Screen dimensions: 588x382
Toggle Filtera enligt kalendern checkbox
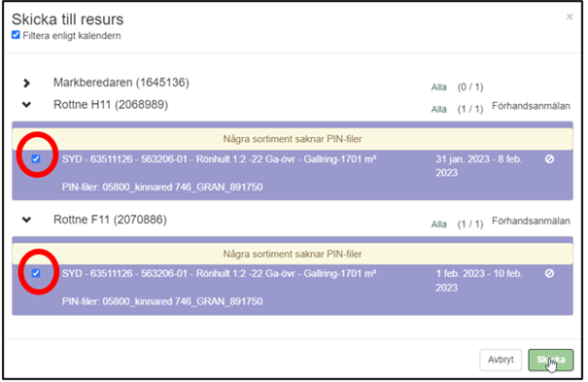[16, 35]
